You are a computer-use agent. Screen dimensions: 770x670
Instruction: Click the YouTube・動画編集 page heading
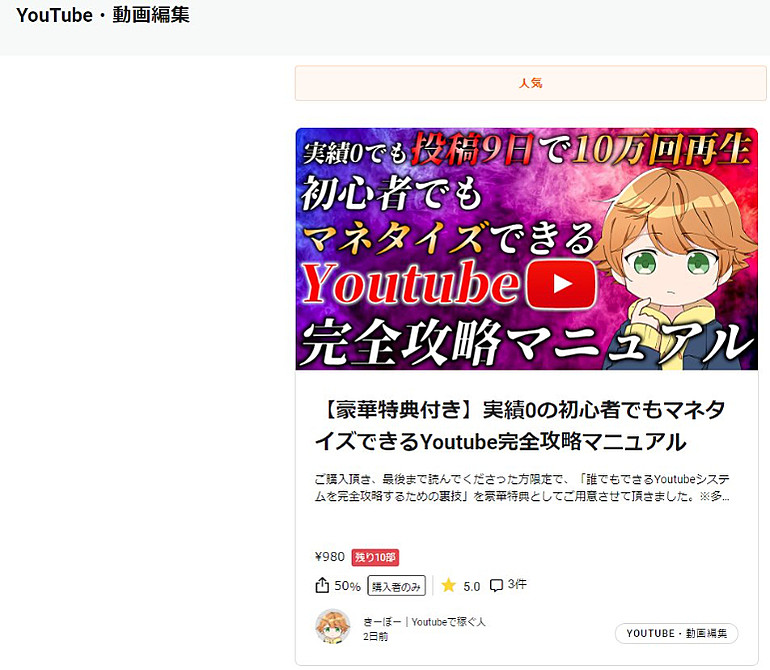pyautogui.click(x=103, y=15)
